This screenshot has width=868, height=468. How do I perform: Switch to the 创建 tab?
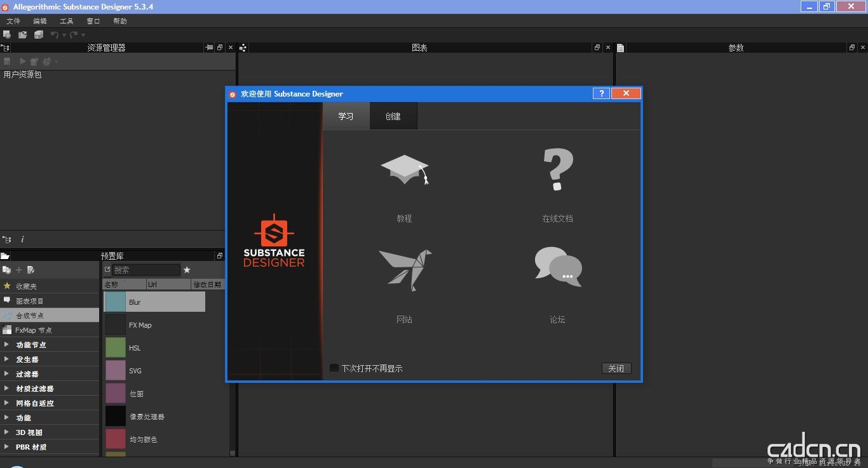click(x=393, y=117)
